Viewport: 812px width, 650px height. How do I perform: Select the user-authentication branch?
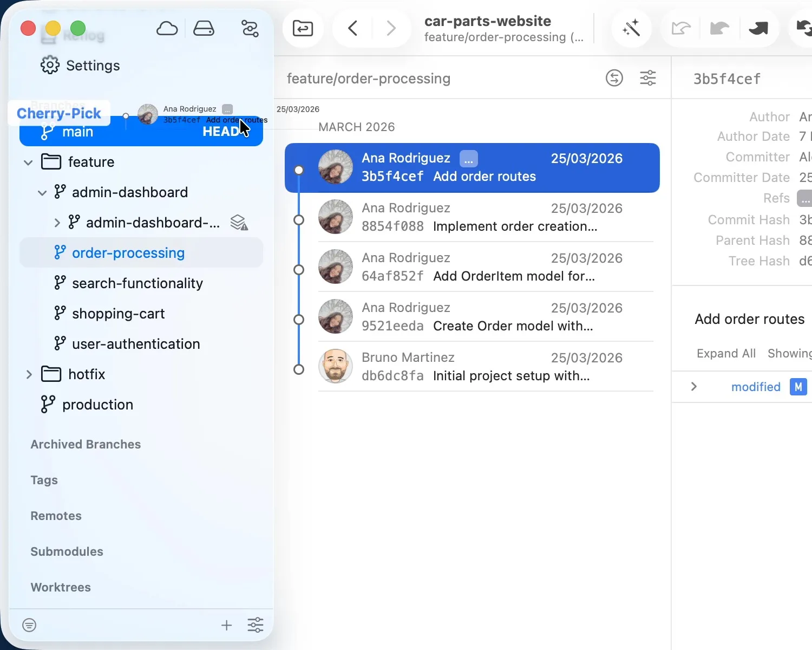141,344
